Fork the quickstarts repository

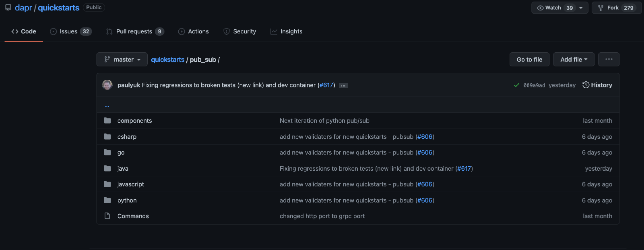(x=617, y=8)
